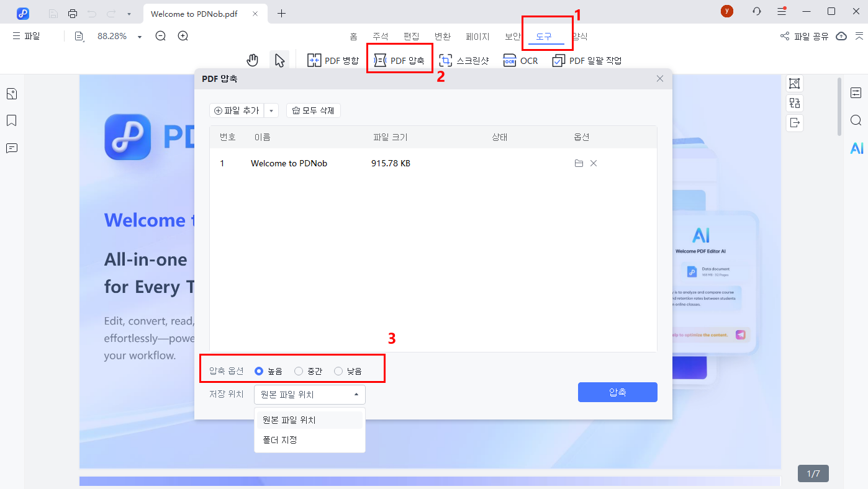Open PDF 일괄 작업 tool
Viewport: 868px width, 489px height.
tap(586, 60)
